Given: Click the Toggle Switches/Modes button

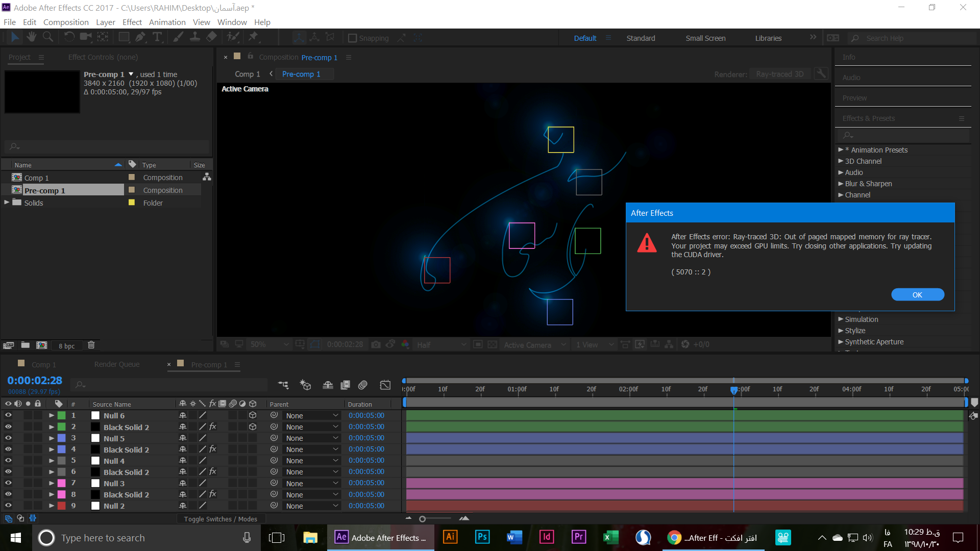Looking at the screenshot, I should (x=219, y=519).
